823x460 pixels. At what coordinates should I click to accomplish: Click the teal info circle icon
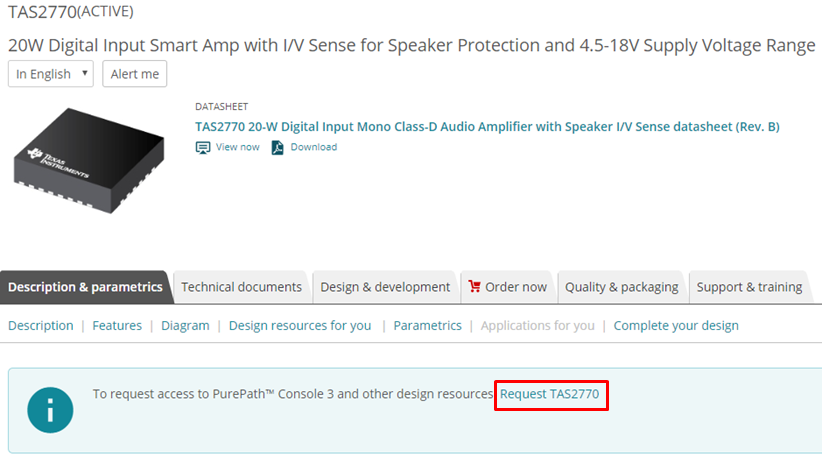pos(50,410)
